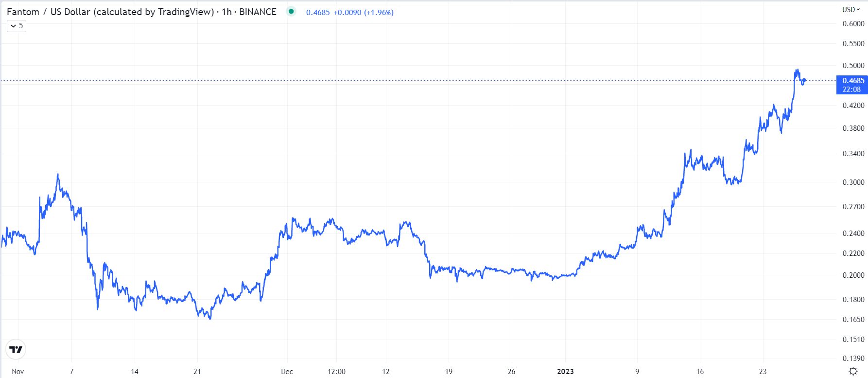The height and width of the screenshot is (378, 868).
Task: Click the 0.1390 price axis label
Action: (853, 359)
